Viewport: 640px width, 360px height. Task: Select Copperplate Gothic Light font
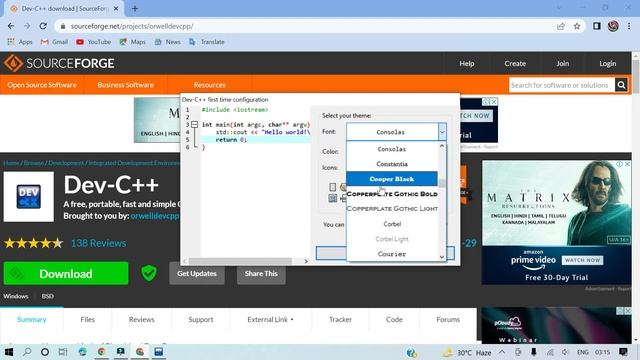[x=392, y=209]
